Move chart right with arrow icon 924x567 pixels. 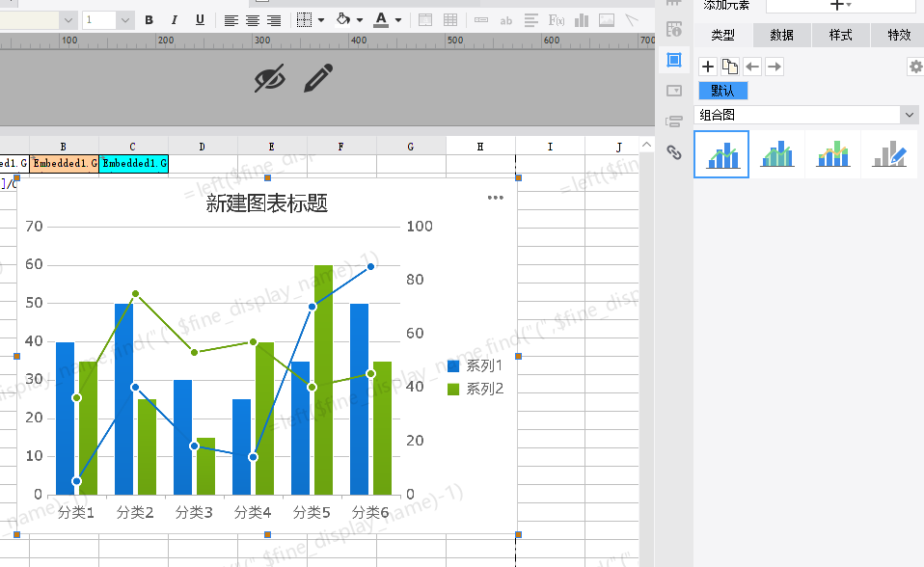pos(775,67)
